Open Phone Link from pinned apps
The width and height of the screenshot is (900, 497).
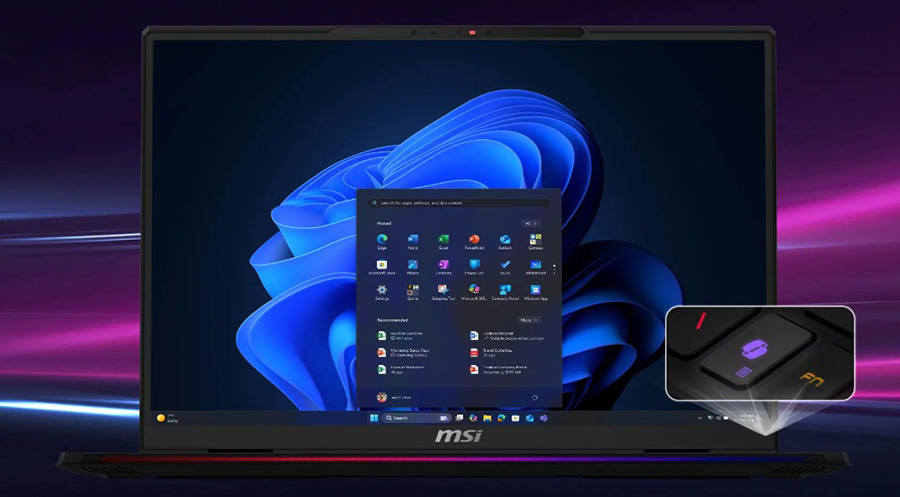tap(474, 267)
